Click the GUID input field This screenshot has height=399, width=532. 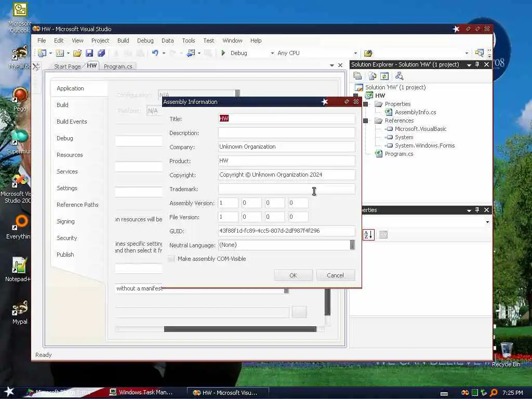(x=287, y=231)
